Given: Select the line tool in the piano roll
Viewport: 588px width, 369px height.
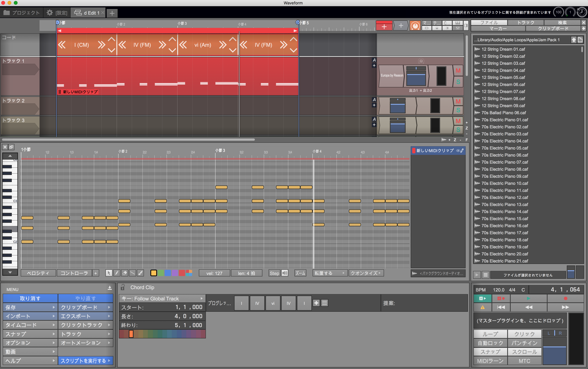Looking at the screenshot, I should tap(132, 273).
